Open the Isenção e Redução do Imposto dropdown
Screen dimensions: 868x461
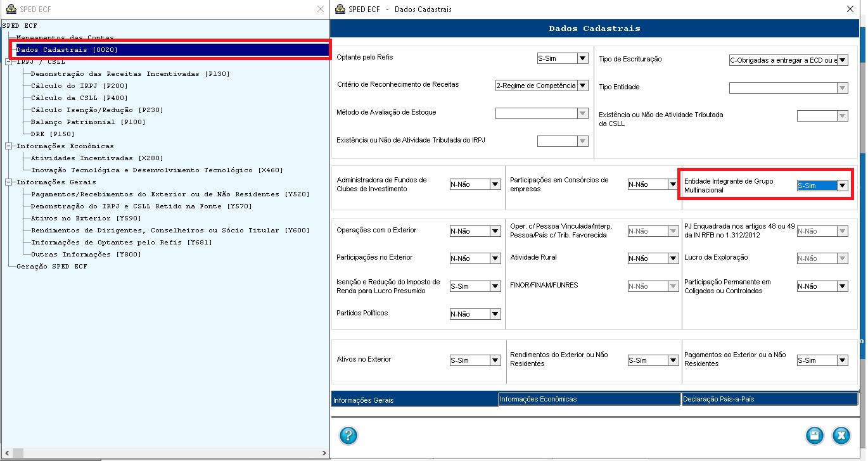coord(495,286)
